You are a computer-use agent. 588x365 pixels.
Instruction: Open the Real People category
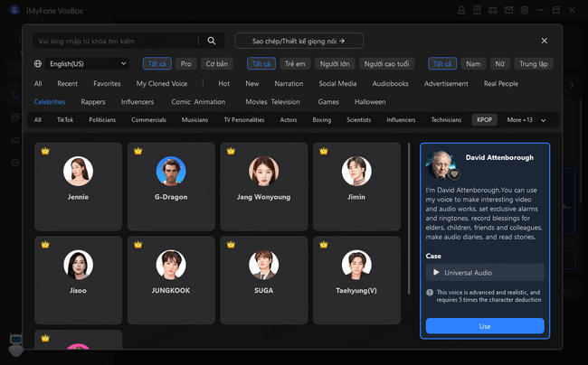click(501, 83)
